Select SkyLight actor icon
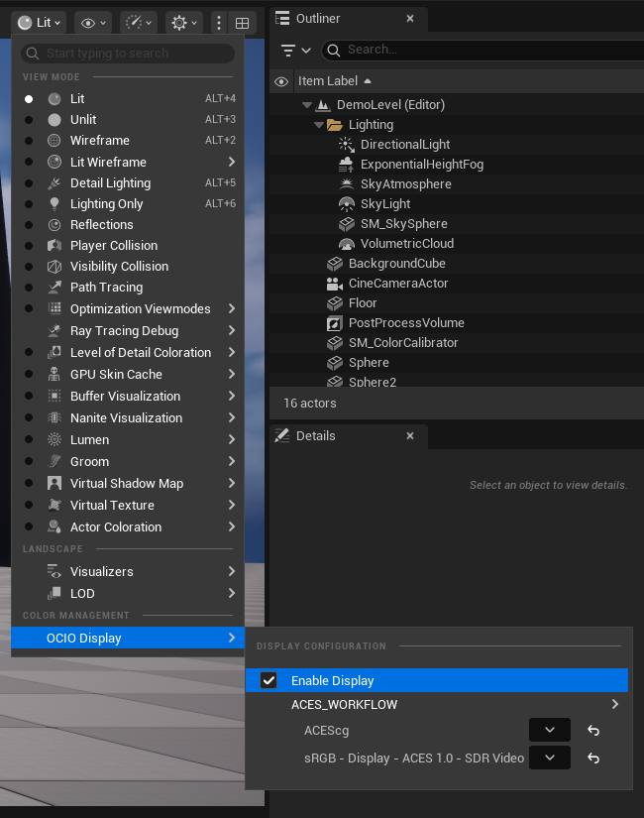 click(346, 204)
